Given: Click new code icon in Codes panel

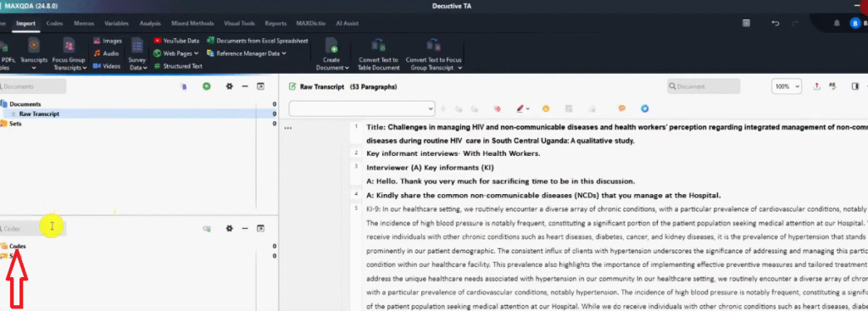Looking at the screenshot, I should tap(207, 228).
